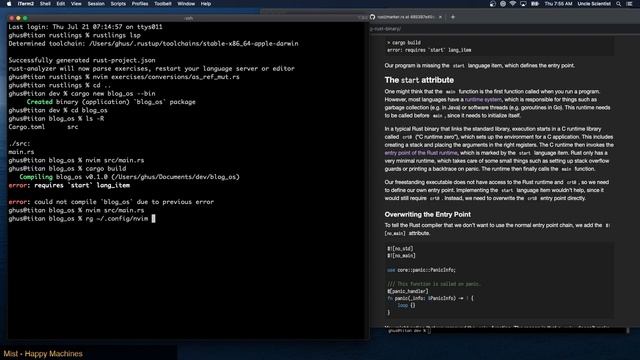This screenshot has height=360, width=640.
Task: Click the 'Mist - Happy Machines' caption
Action: click(43, 353)
